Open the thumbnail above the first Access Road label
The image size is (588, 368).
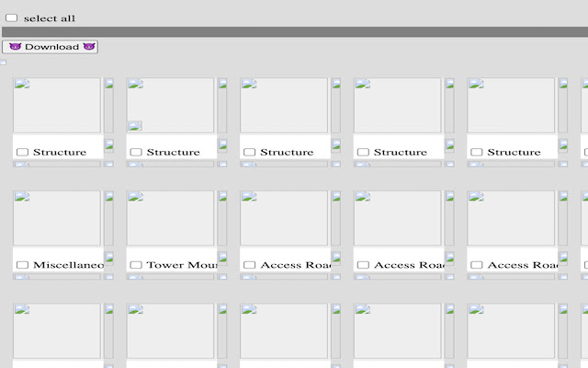click(284, 218)
